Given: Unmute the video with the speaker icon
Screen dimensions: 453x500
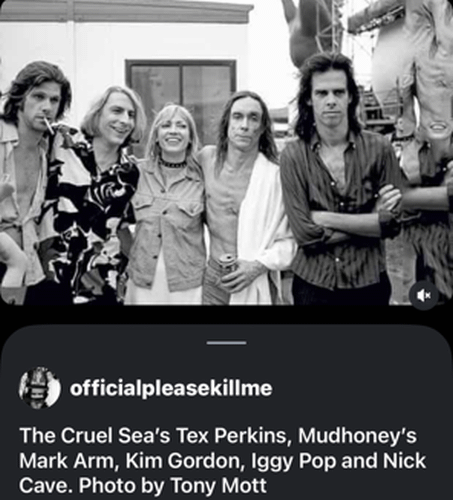Looking at the screenshot, I should point(424,295).
